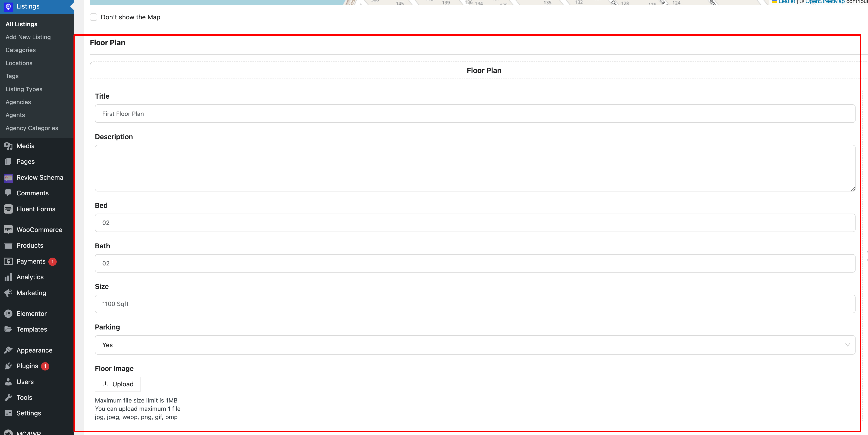Open the Leaflet attribution link
This screenshot has width=868, height=435.
pos(787,2)
